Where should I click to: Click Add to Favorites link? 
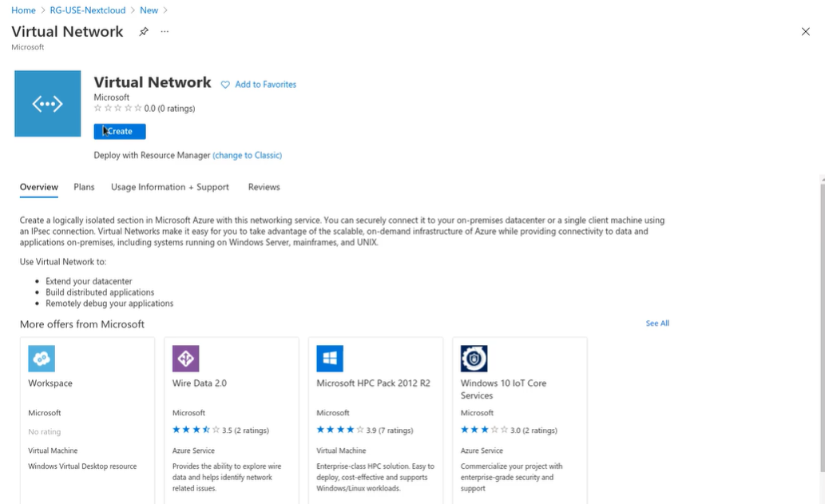266,84
